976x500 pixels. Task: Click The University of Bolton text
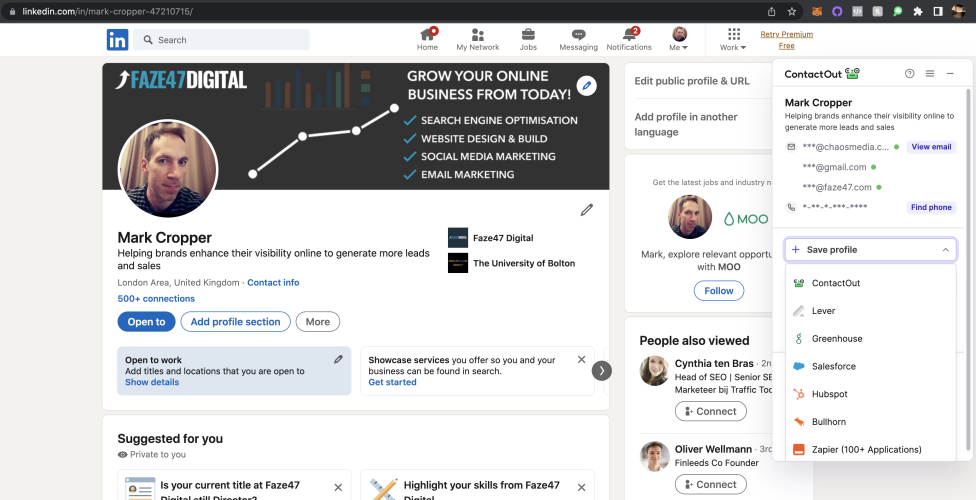(x=524, y=263)
